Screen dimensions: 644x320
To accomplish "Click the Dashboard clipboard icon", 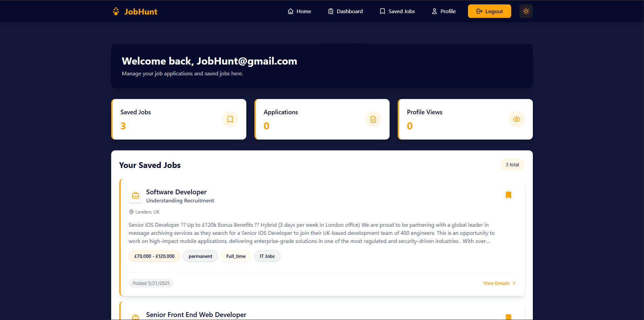I will click(331, 11).
